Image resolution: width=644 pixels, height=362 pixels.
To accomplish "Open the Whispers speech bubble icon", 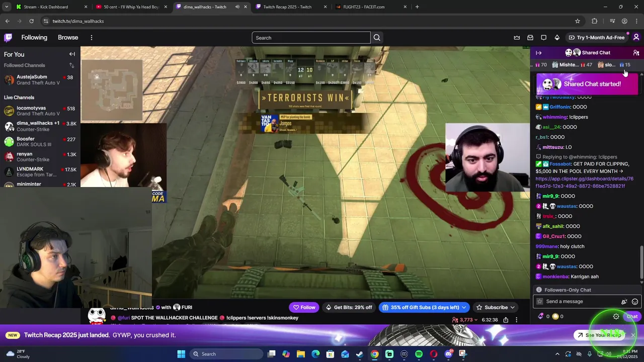I will click(543, 37).
